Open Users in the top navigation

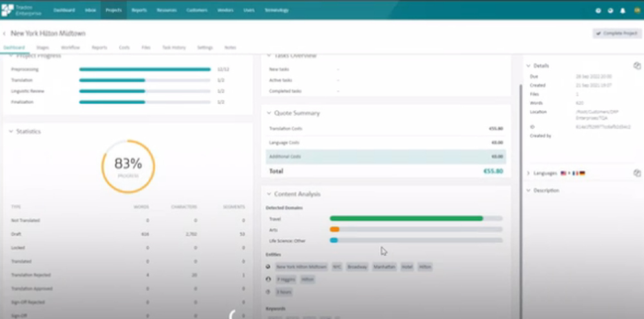pyautogui.click(x=249, y=10)
